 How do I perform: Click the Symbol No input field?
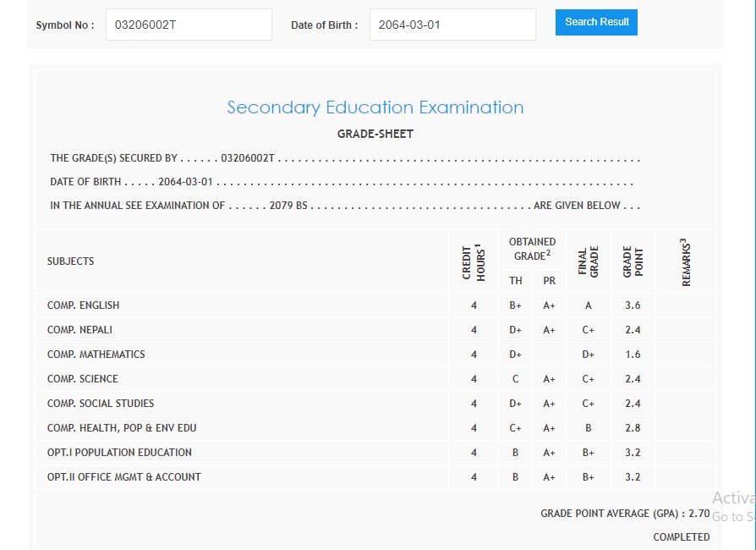pos(189,25)
